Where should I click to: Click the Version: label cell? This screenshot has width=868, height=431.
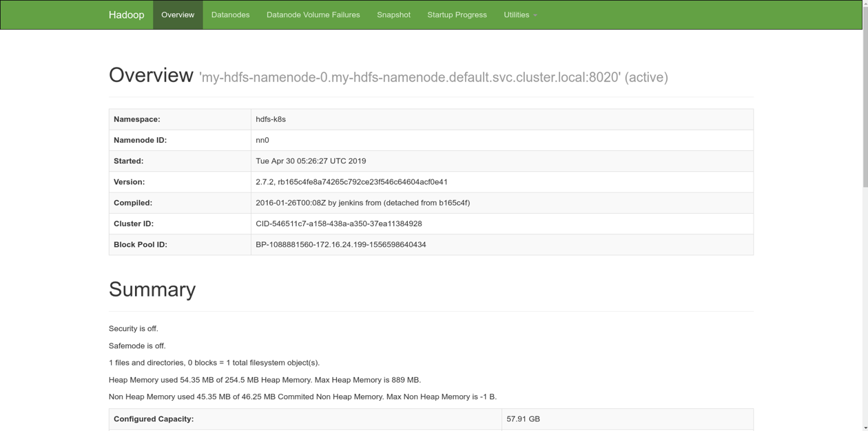tap(180, 182)
